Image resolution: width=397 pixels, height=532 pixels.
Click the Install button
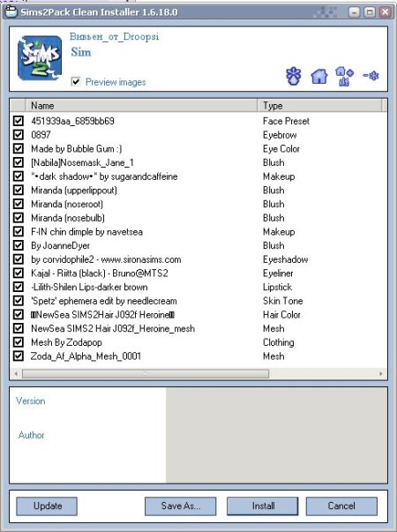(263, 506)
